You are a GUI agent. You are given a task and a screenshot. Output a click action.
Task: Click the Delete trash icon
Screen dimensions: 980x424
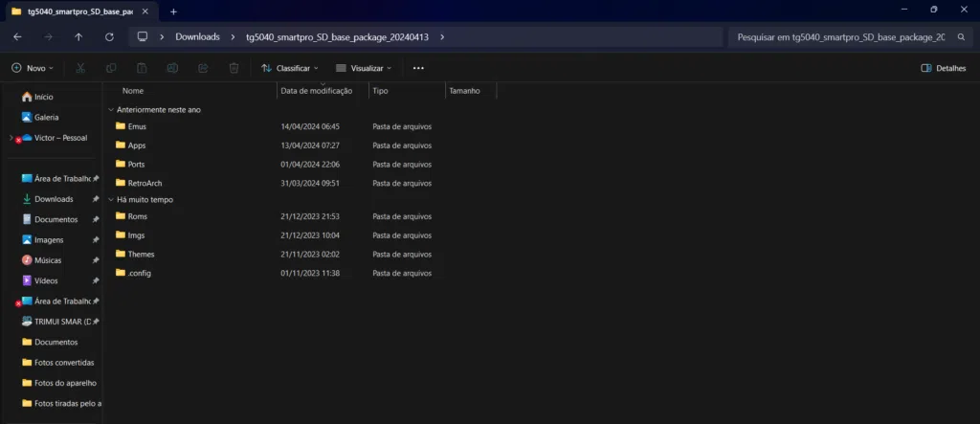tap(234, 69)
